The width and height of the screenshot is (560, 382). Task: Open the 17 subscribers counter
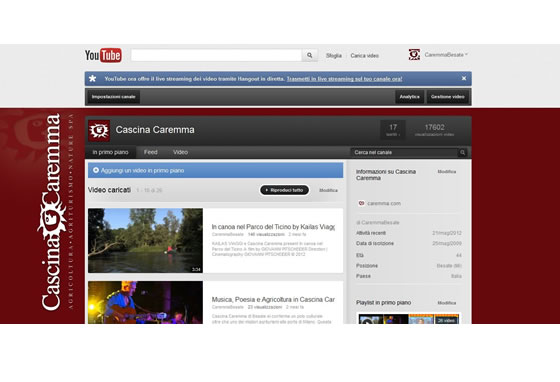(x=393, y=130)
